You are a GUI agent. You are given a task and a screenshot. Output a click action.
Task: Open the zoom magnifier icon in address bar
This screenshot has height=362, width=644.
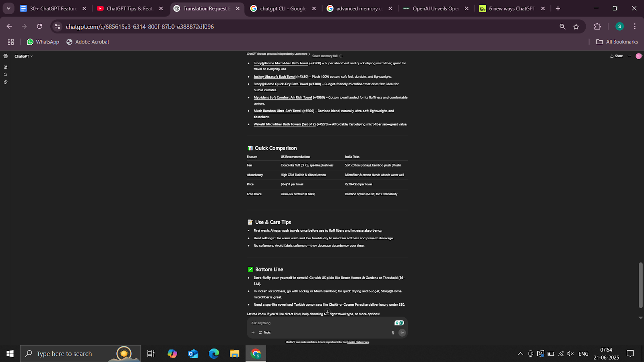tap(562, 27)
